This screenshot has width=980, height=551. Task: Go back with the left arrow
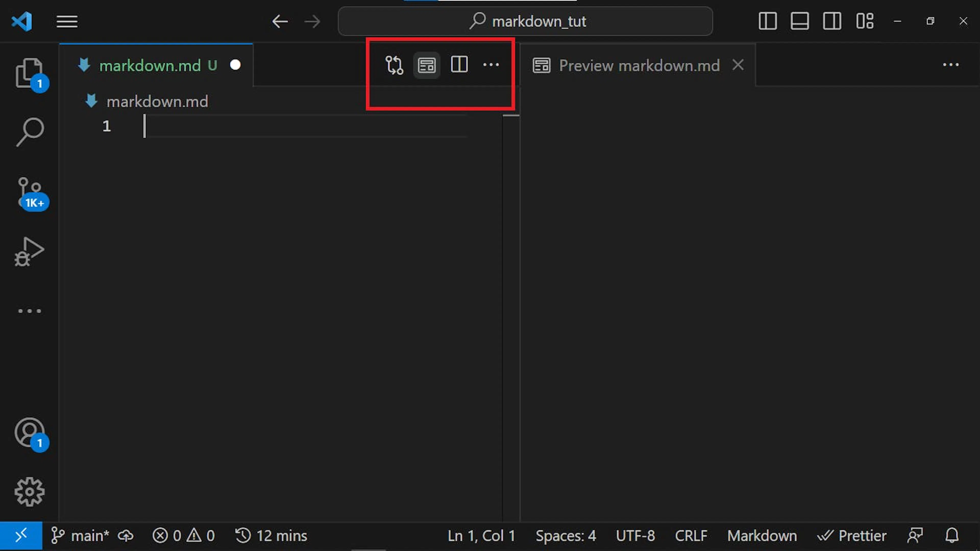280,21
